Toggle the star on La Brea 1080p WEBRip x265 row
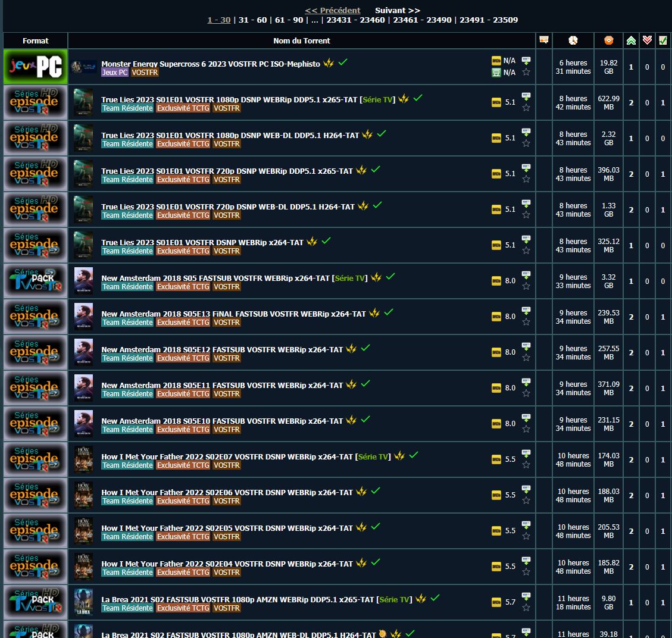Screen dimensions: 672x638 pyautogui.click(x=526, y=608)
